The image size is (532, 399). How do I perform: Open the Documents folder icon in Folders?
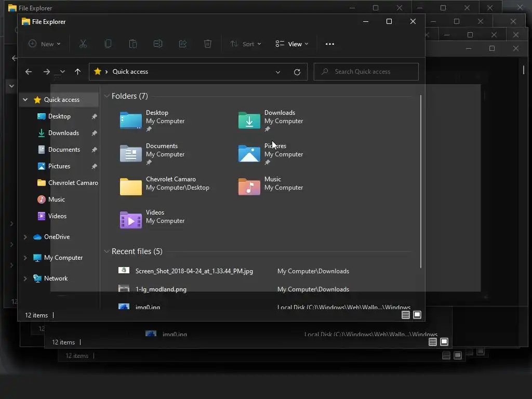[x=130, y=153]
